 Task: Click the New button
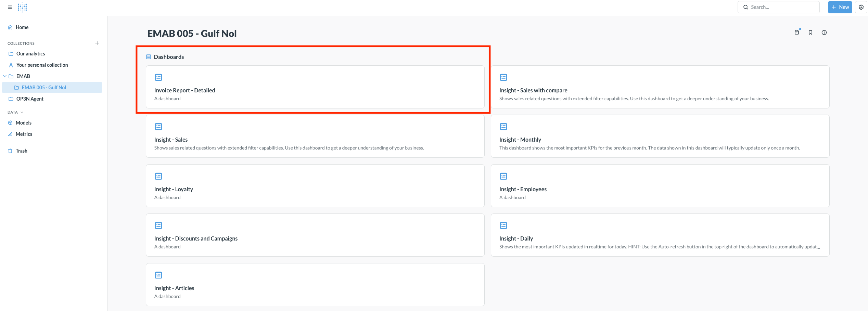[840, 7]
